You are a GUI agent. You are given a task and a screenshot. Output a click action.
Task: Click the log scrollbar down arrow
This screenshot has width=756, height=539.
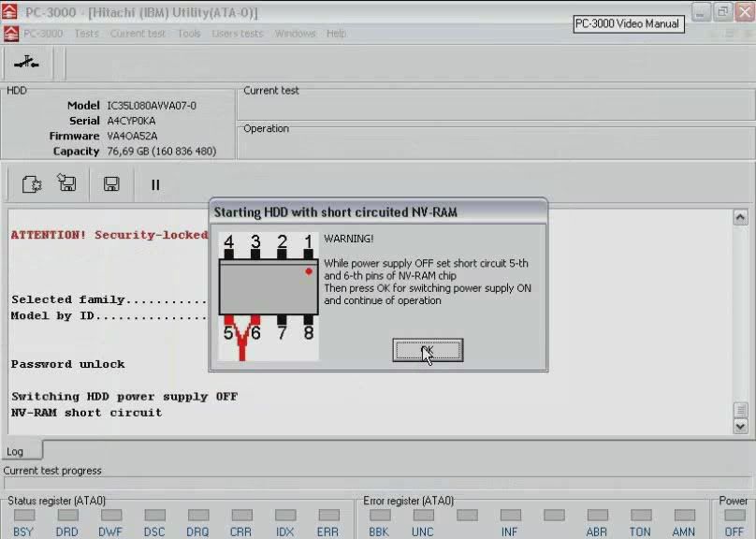point(741,426)
